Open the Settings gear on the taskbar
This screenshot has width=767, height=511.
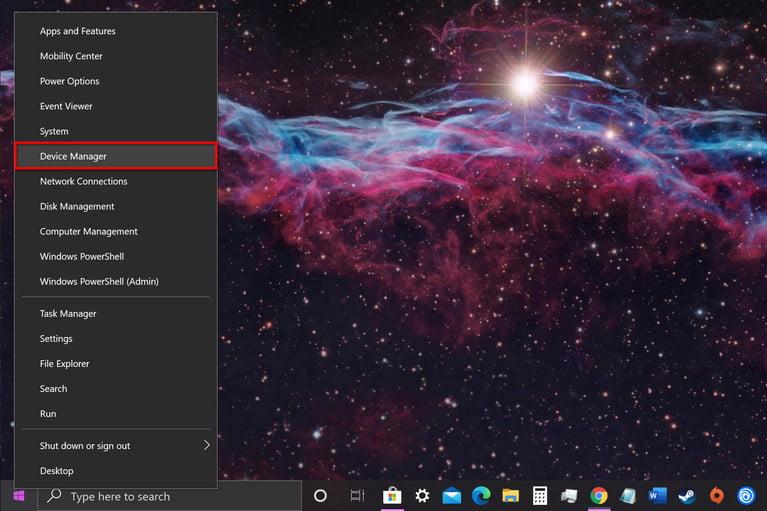(x=422, y=496)
